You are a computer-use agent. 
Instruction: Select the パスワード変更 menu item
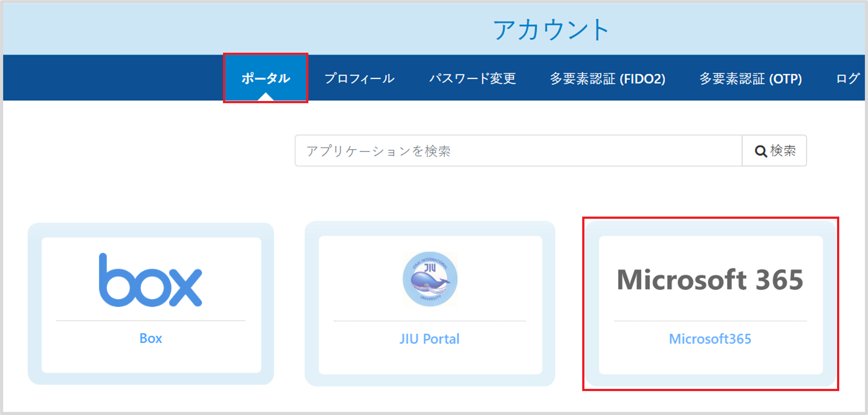(473, 78)
